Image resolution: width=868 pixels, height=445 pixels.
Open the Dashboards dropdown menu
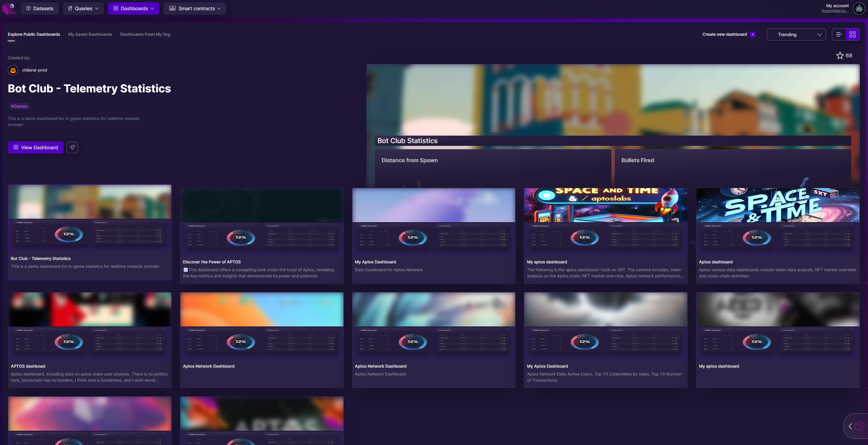click(134, 9)
